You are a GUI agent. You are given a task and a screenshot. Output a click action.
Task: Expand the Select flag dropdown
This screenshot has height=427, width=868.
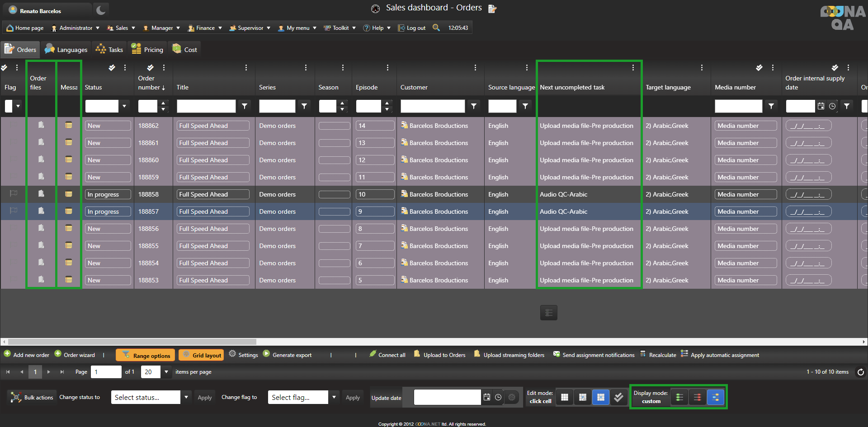(x=334, y=397)
